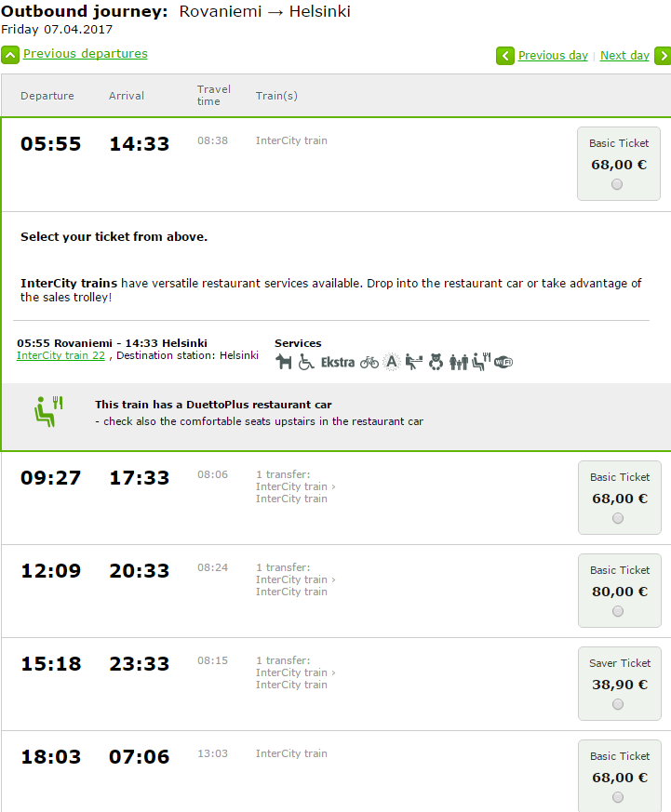Choose the 12:09 Basic Ticket for 80,00 €
671x812 pixels.
[x=618, y=611]
